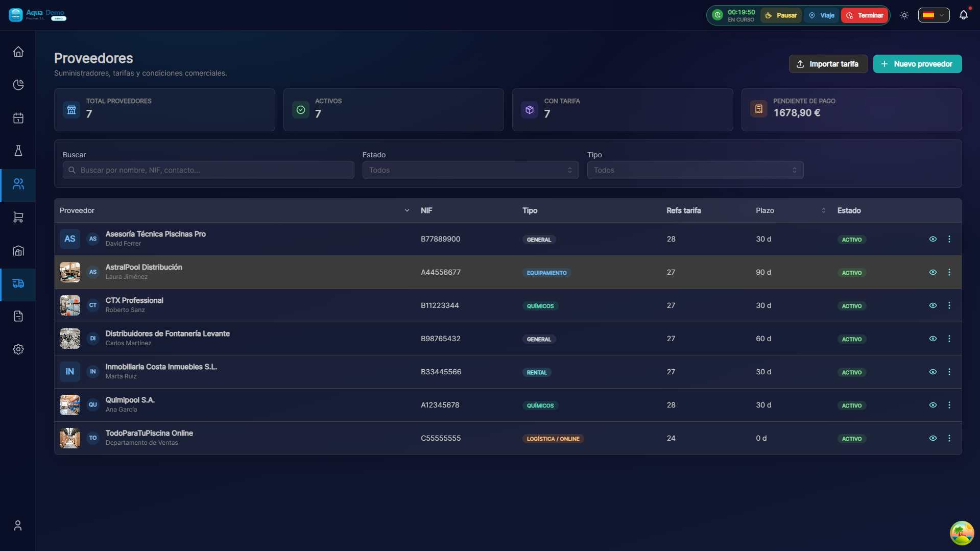The image size is (980, 551).
Task: Click the Aqua Demo logo
Action: coord(37,15)
